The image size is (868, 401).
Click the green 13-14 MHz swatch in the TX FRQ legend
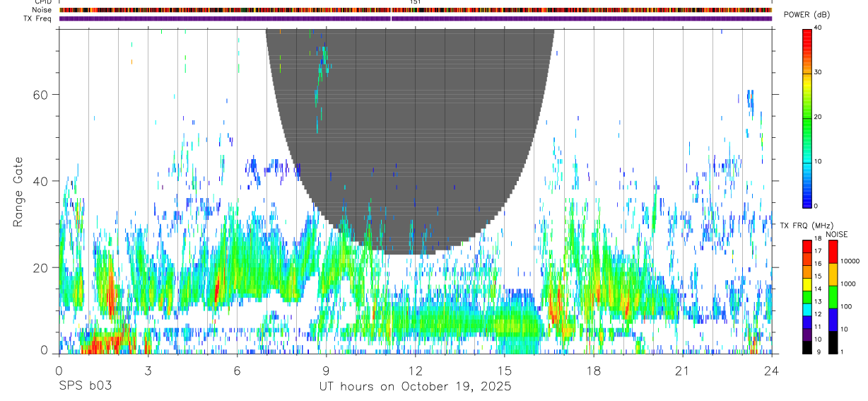[x=807, y=297]
